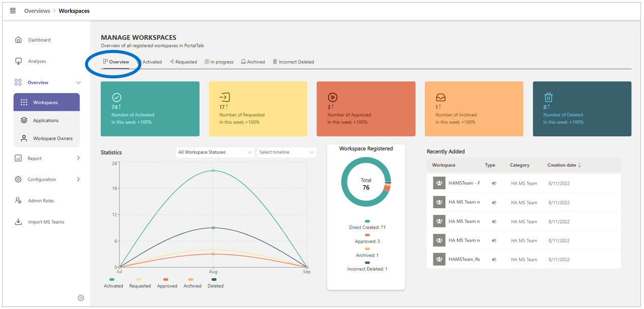The image size is (644, 309).
Task: Click the Admin Roles person icon
Action: (18, 201)
